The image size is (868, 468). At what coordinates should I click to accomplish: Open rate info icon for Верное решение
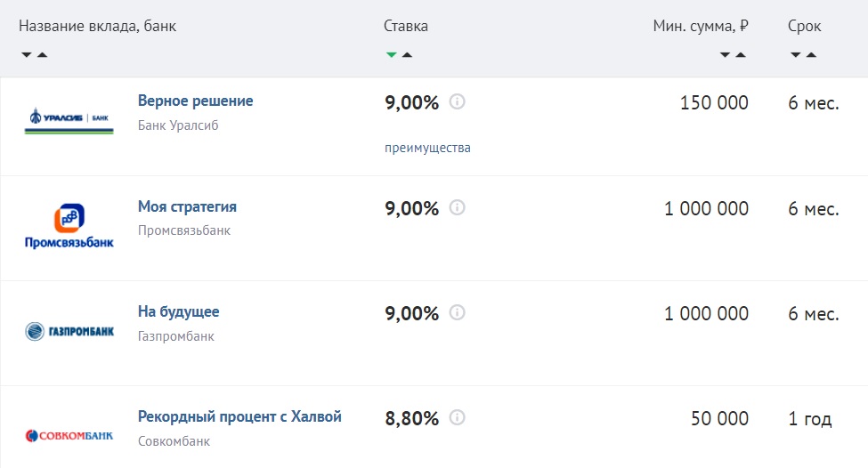coord(458,102)
